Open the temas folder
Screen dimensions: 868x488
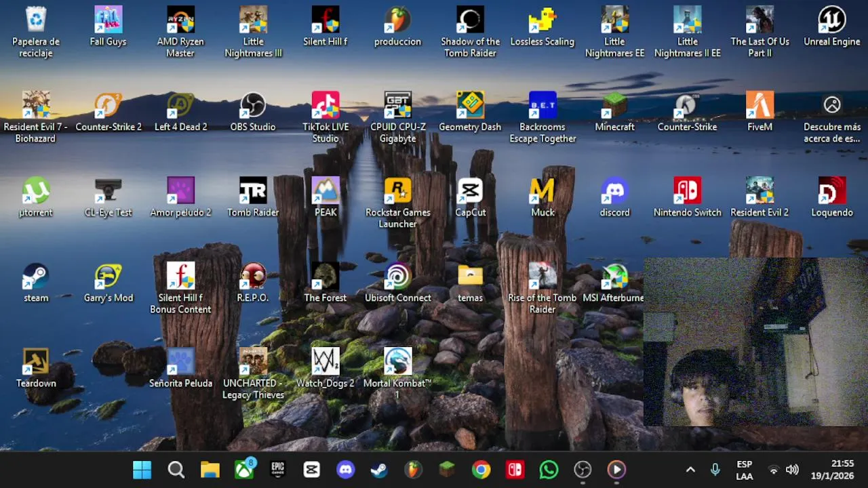pyautogui.click(x=470, y=283)
